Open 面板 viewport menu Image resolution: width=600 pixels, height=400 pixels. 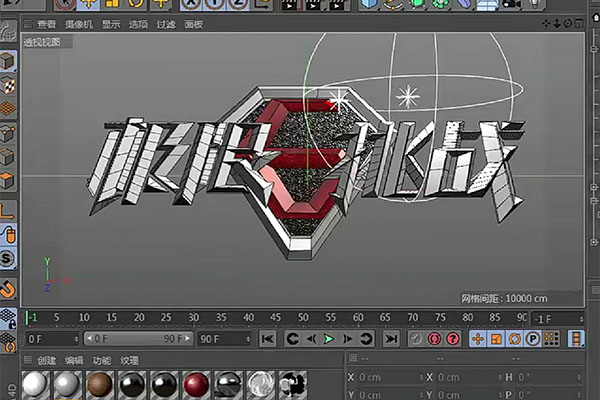click(193, 24)
